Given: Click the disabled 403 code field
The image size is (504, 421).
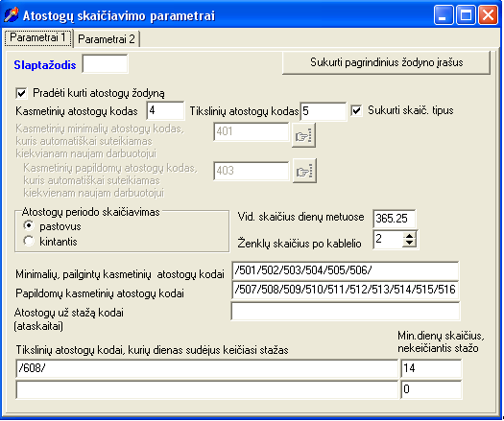Looking at the screenshot, I should pos(252,171).
